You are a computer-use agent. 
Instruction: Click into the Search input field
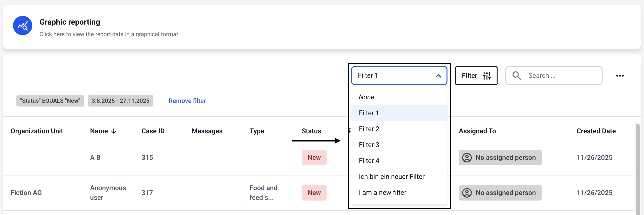(x=563, y=76)
